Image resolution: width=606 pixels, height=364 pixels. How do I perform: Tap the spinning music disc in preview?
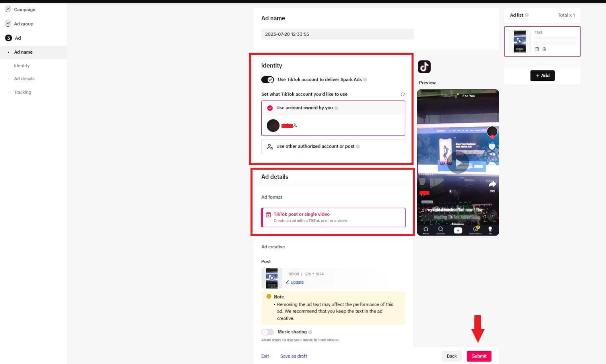492,215
